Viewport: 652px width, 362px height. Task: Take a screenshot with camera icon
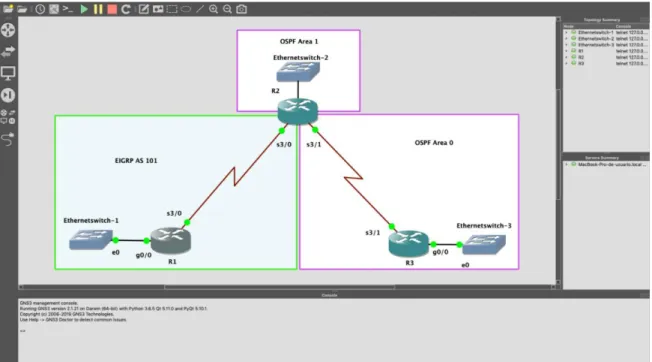242,9
